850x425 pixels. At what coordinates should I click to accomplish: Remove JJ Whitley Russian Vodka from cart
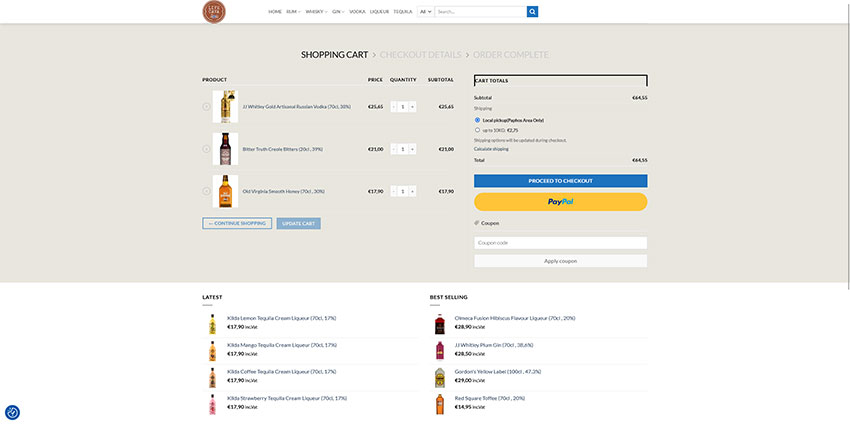click(206, 106)
